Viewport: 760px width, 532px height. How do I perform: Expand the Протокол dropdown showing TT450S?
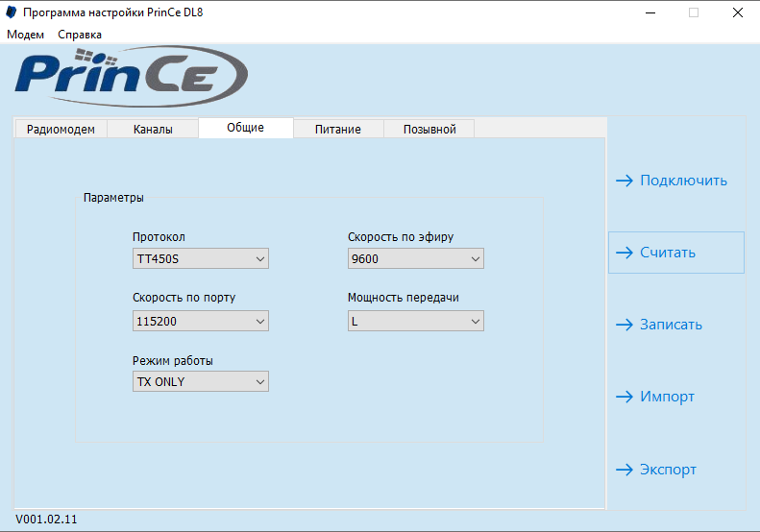coord(201,258)
